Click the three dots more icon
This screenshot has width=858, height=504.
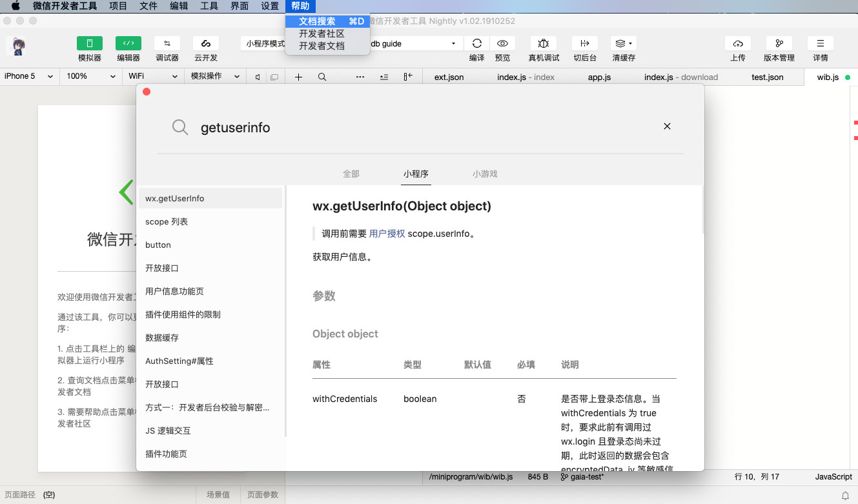pyautogui.click(x=360, y=77)
